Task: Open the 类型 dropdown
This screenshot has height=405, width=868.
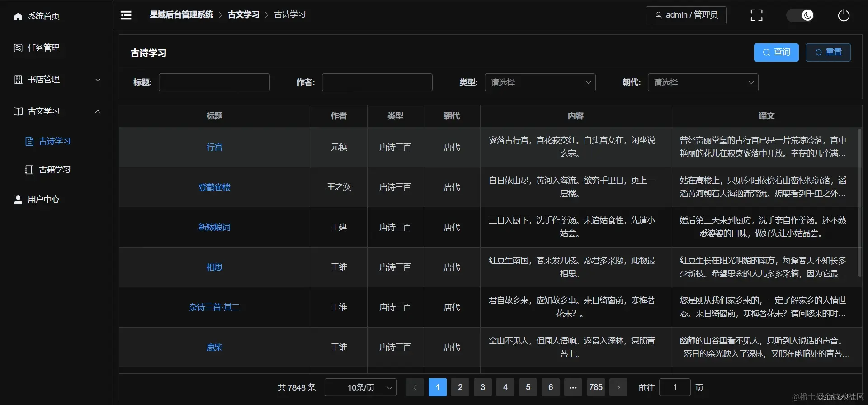Action: coord(540,82)
